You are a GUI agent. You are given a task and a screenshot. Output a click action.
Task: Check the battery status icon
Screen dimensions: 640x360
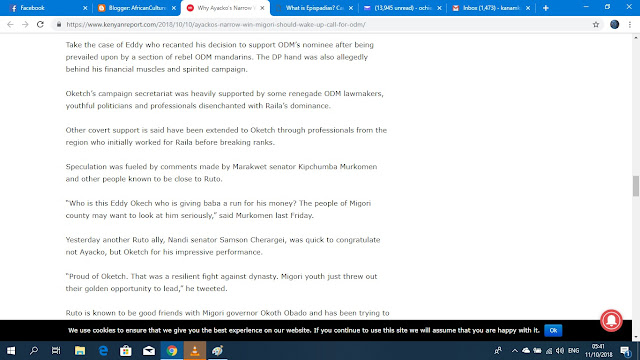538,351
